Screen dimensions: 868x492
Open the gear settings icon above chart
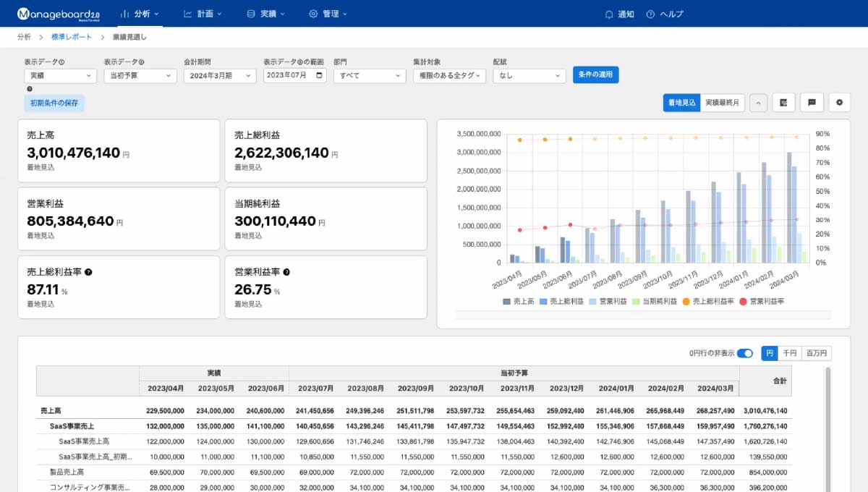point(839,103)
